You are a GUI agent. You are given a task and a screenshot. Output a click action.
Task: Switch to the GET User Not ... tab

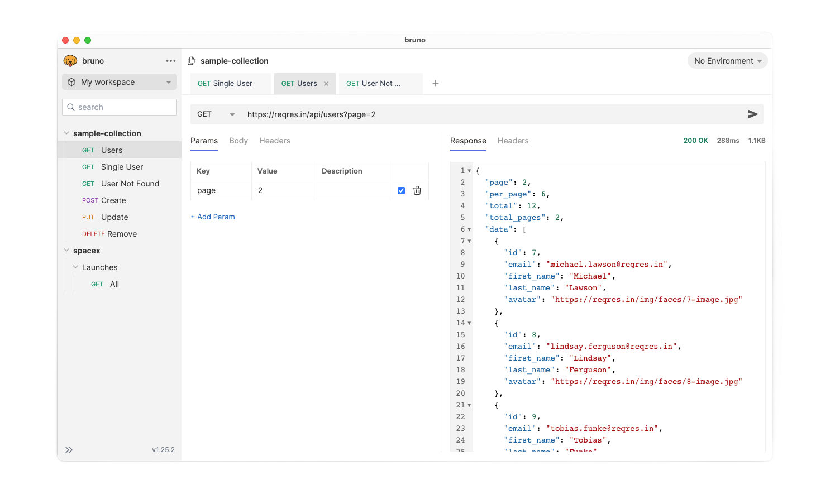coord(380,84)
